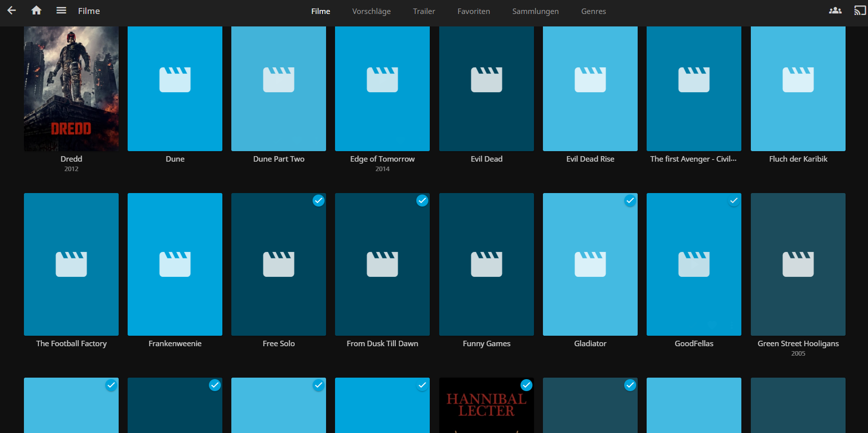Click the cast to device icon
This screenshot has width=868, height=433.
[860, 10]
